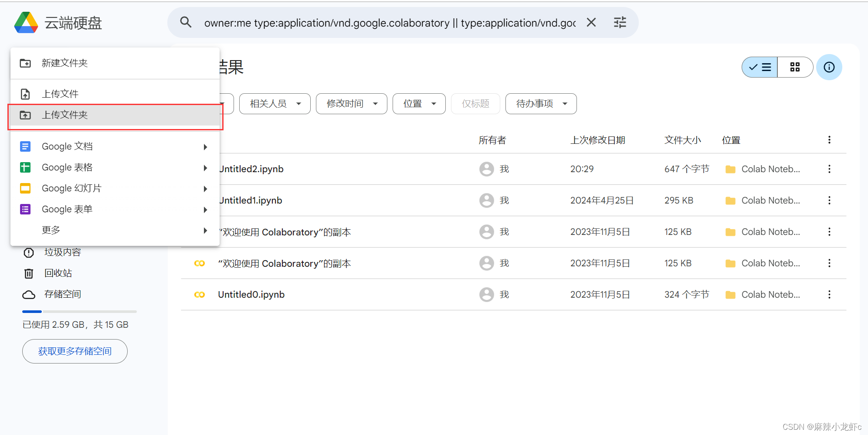Image resolution: width=868 pixels, height=435 pixels.
Task: Open more actions for Untitled0.ipynb
Action: (829, 295)
